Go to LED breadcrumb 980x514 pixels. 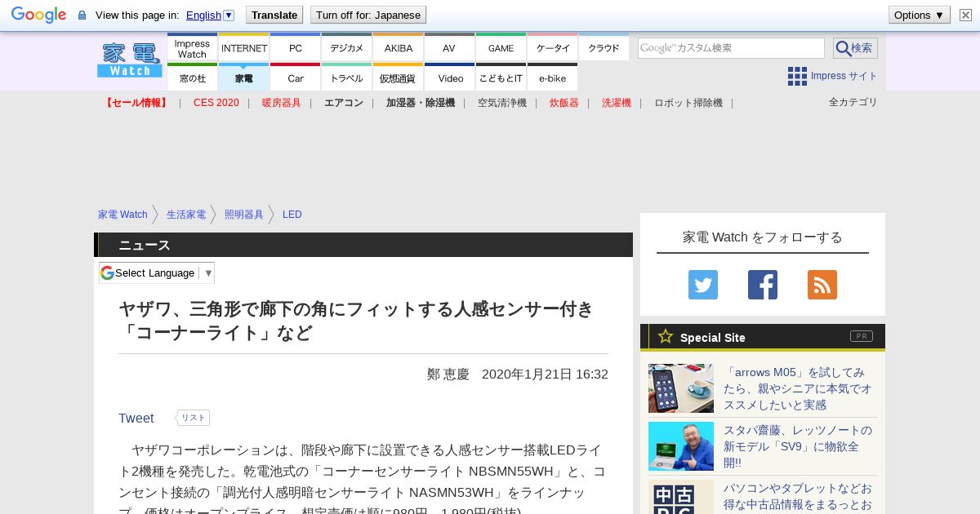click(x=292, y=215)
